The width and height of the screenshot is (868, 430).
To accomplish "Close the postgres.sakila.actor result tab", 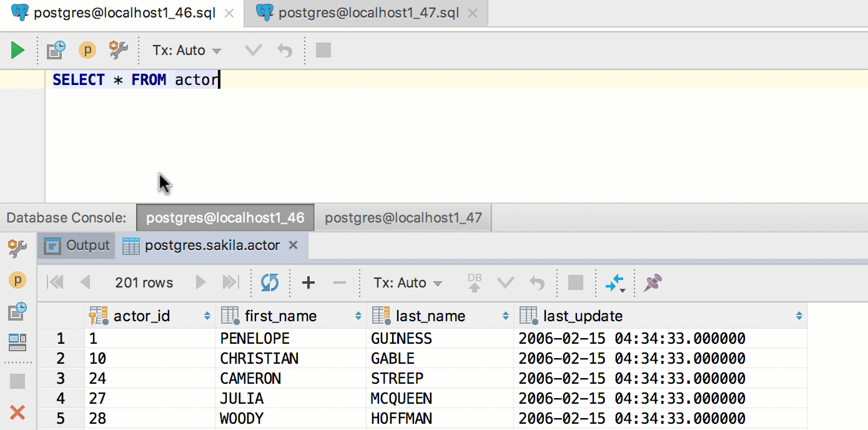I will tap(294, 246).
